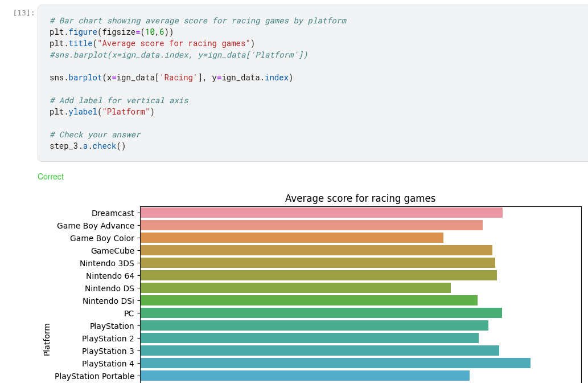This screenshot has width=588, height=383.
Task: Click the Nintendo 64 axis label
Action: pyautogui.click(x=110, y=276)
